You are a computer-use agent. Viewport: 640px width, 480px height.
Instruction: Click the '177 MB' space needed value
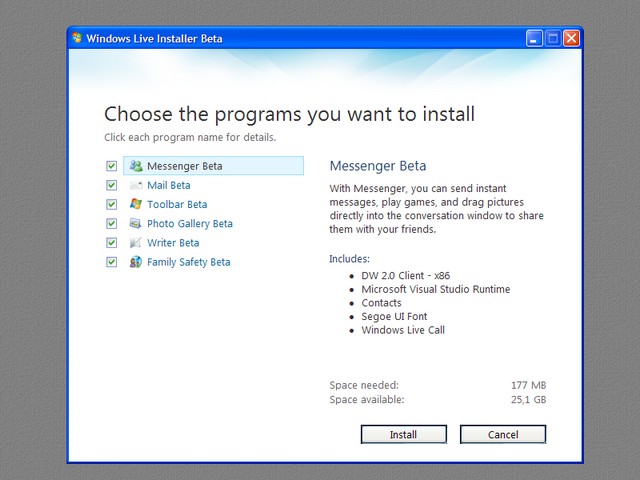(x=528, y=385)
